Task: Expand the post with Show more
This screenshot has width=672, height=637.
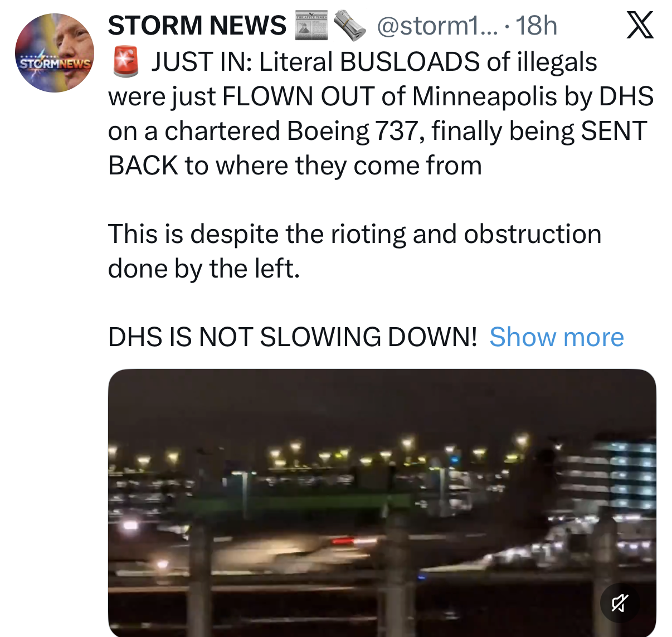Action: pyautogui.click(x=557, y=337)
